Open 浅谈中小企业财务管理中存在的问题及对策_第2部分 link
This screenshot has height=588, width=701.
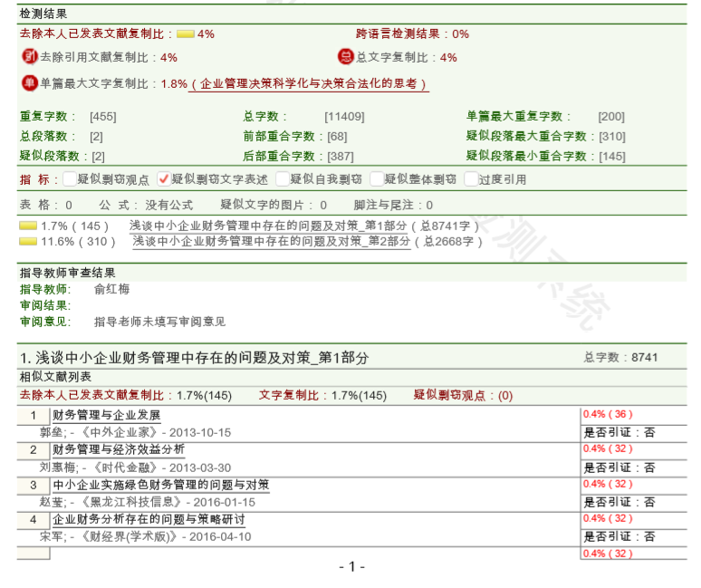pos(272,242)
